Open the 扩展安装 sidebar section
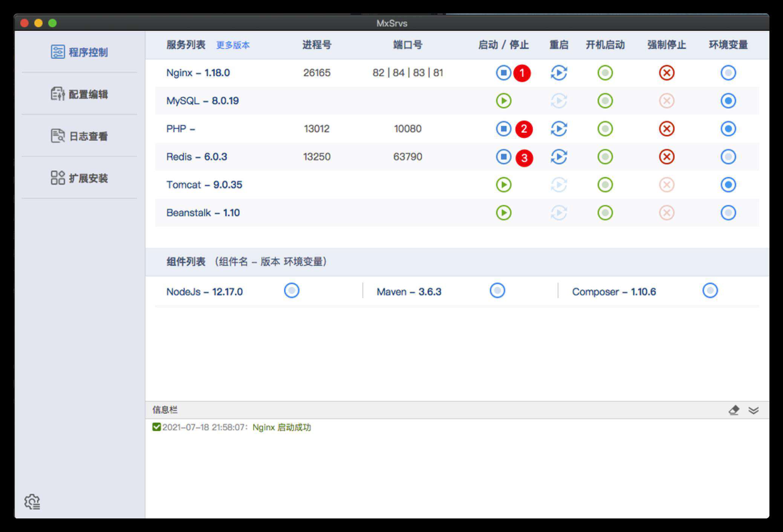This screenshot has height=532, width=783. tap(79, 178)
